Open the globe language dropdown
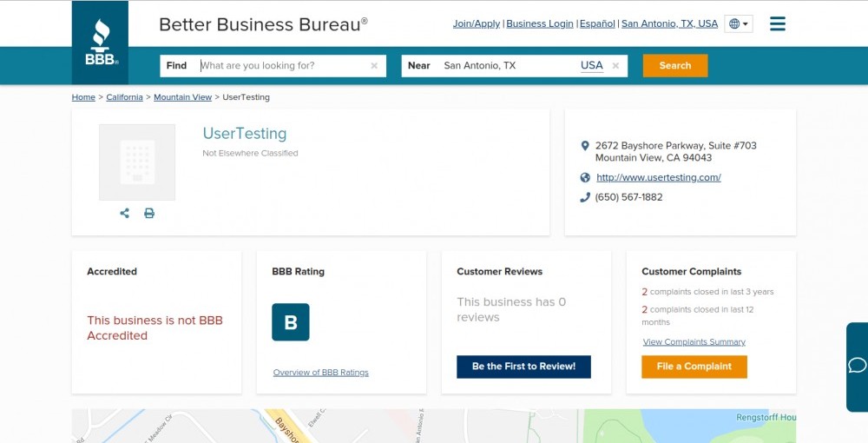Image resolution: width=868 pixels, height=443 pixels. pos(739,23)
